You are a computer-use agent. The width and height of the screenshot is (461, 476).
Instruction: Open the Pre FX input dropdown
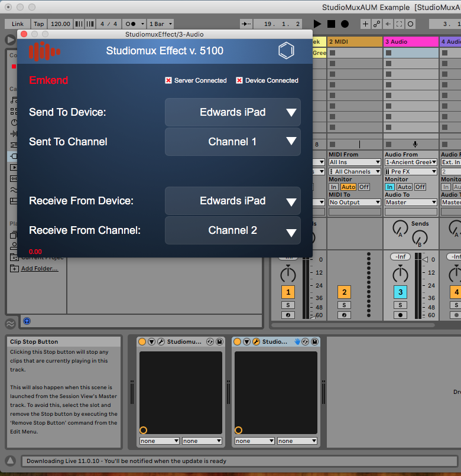click(411, 171)
